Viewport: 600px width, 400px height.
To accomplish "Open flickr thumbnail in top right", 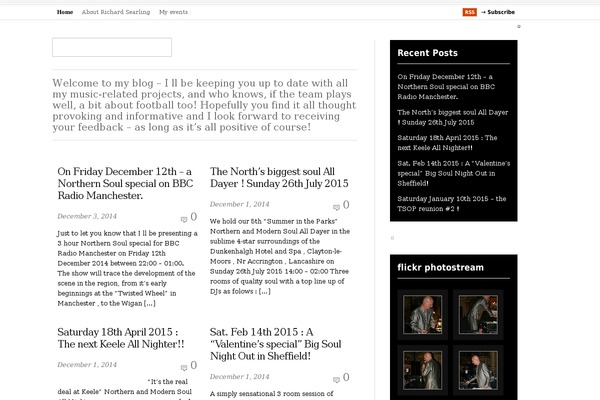I will pos(478,315).
